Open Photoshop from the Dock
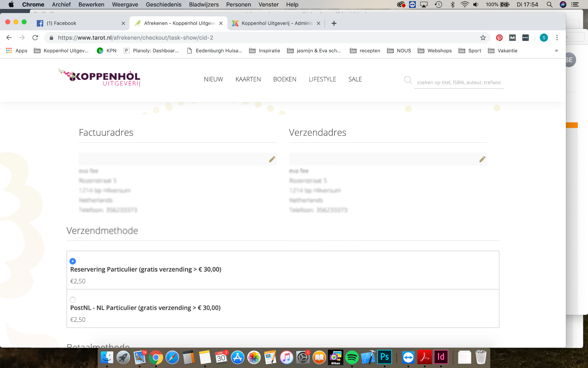 click(385, 357)
